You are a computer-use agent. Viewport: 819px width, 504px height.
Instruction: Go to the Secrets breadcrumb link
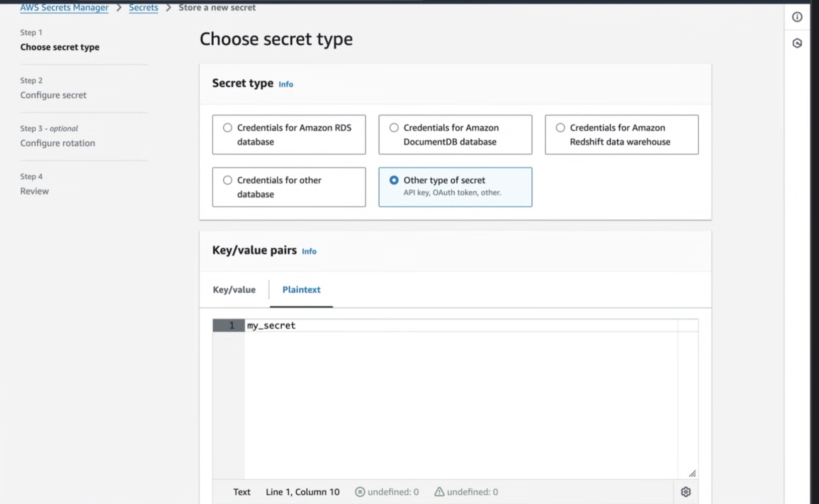pyautogui.click(x=144, y=8)
